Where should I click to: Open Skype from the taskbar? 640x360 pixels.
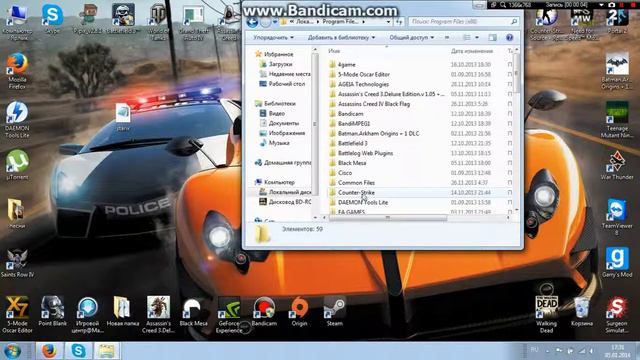(78, 351)
